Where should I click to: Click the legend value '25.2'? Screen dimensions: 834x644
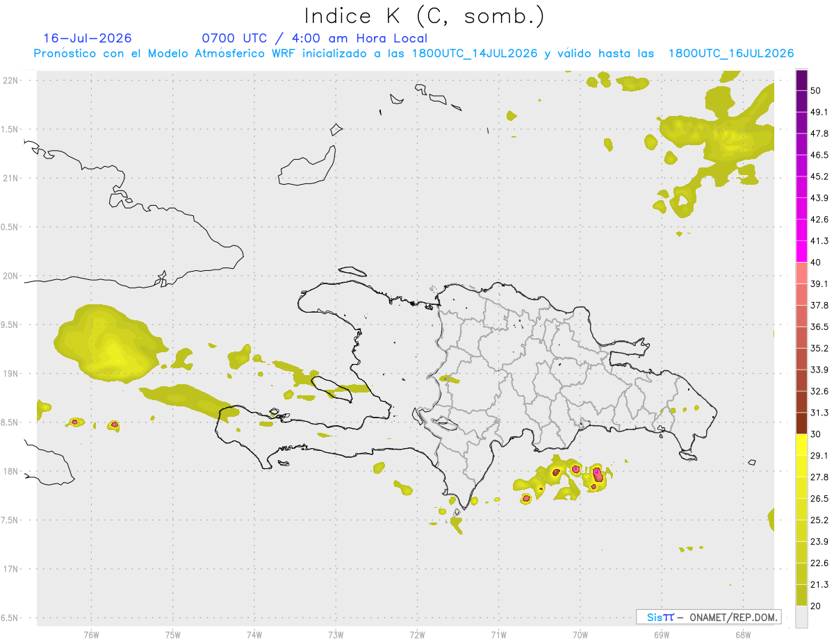[x=819, y=520]
